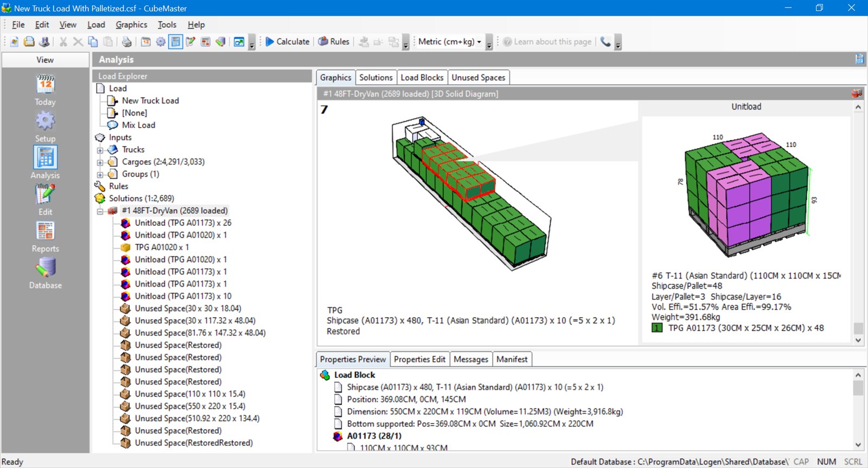Viewport: 868px width, 468px height.
Task: Click the Save toolbar icon
Action: tap(44, 42)
